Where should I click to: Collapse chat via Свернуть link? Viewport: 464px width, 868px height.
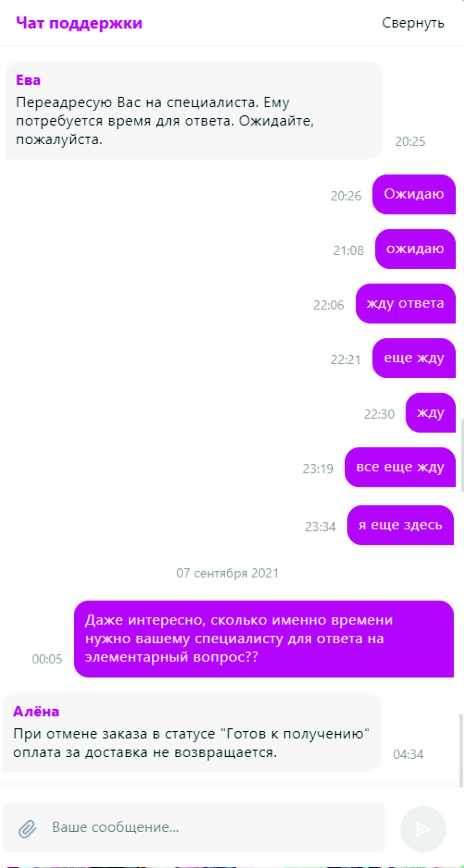pos(413,23)
